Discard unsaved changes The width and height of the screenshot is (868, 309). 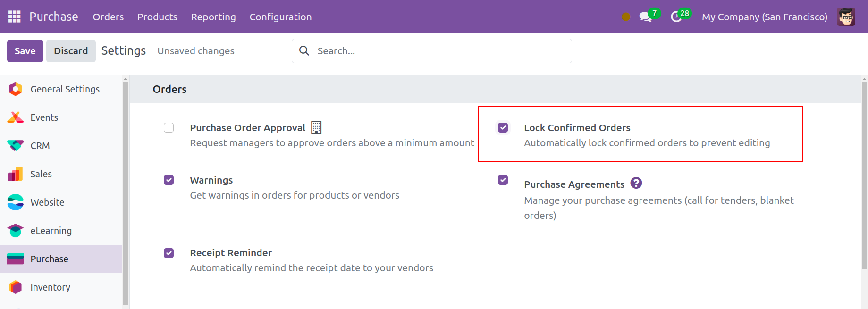tap(71, 51)
